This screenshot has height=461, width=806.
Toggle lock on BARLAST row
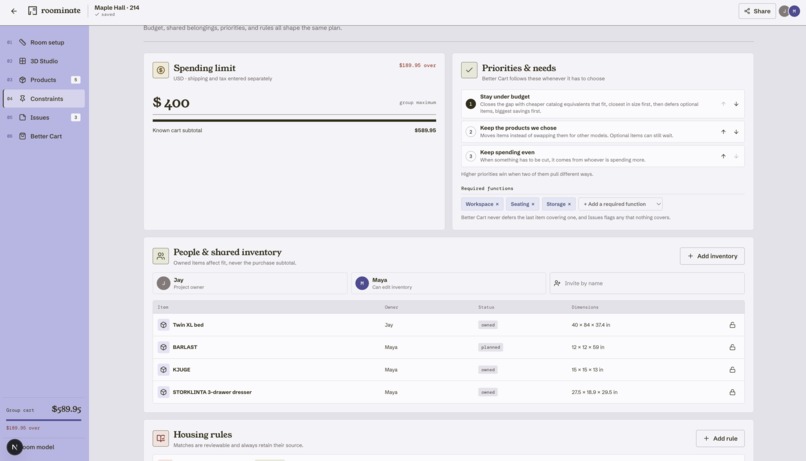[x=732, y=347]
